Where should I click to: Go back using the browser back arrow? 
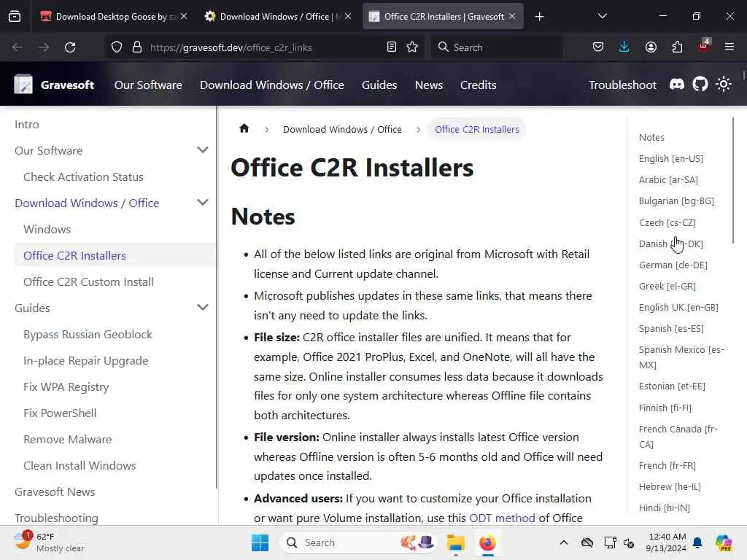pyautogui.click(x=18, y=47)
